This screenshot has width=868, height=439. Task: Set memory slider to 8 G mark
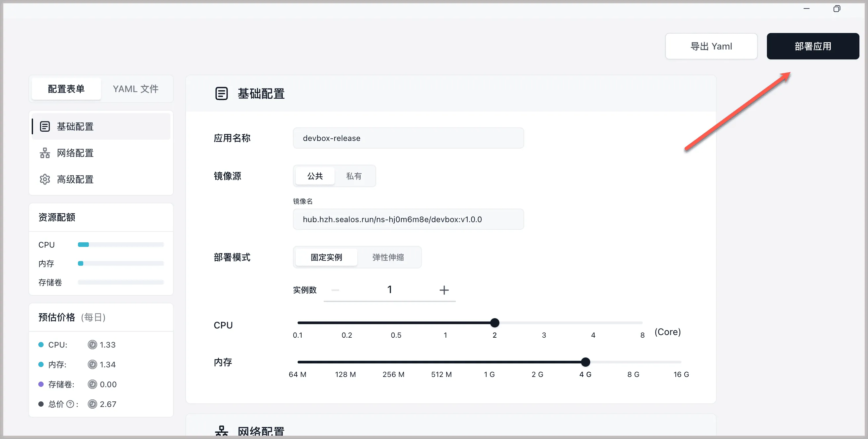[633, 362]
